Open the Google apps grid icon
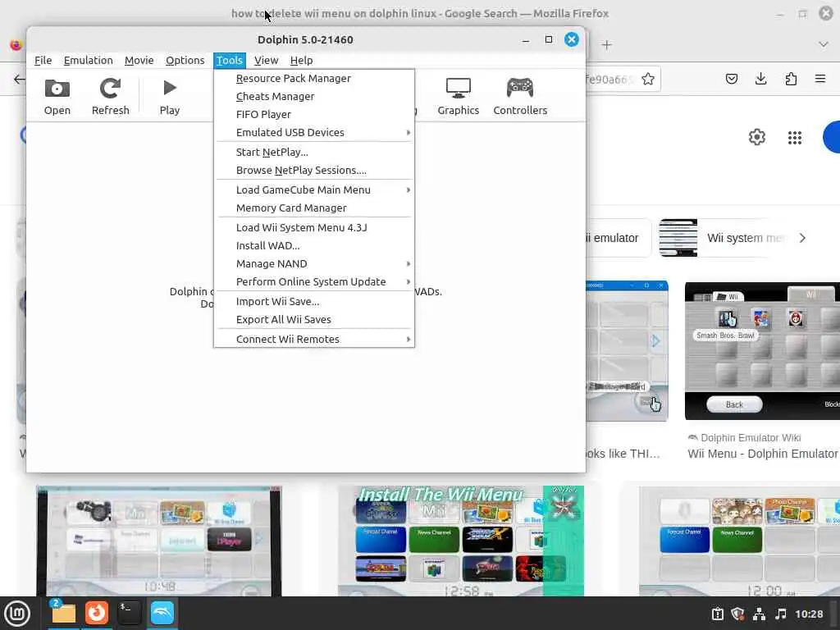The height and width of the screenshot is (630, 840). pos(794,138)
